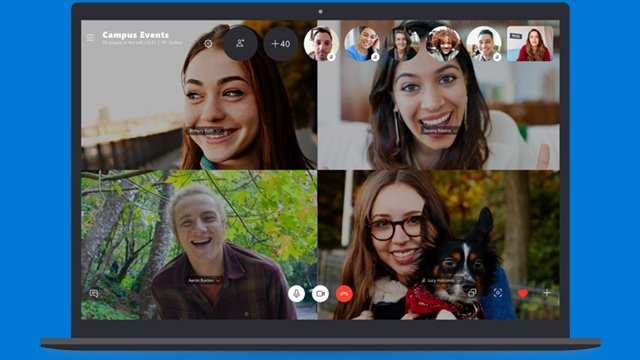Select the bearded man's participant thumbnail
This screenshot has height=360, width=640.
pos(321,43)
